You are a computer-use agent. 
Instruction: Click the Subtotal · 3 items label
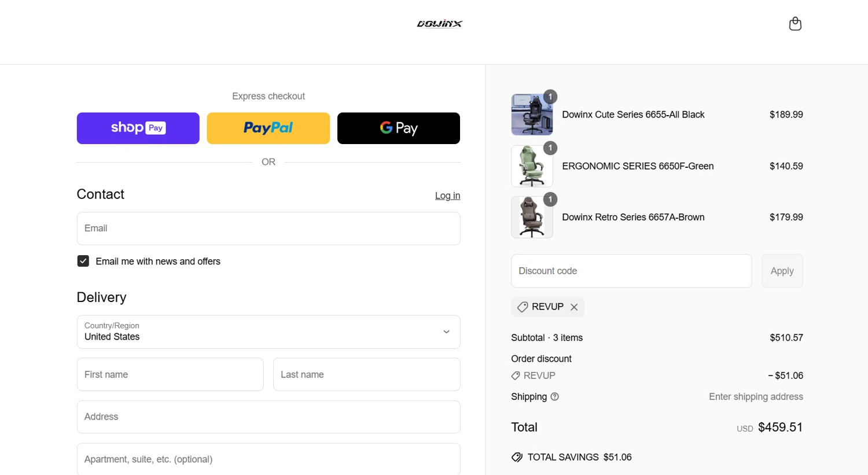point(547,338)
